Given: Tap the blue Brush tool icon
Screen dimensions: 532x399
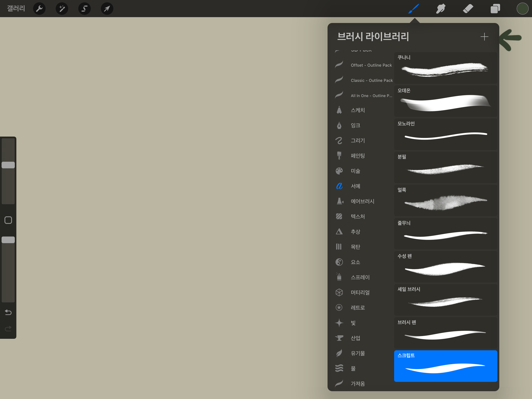Looking at the screenshot, I should (x=414, y=9).
